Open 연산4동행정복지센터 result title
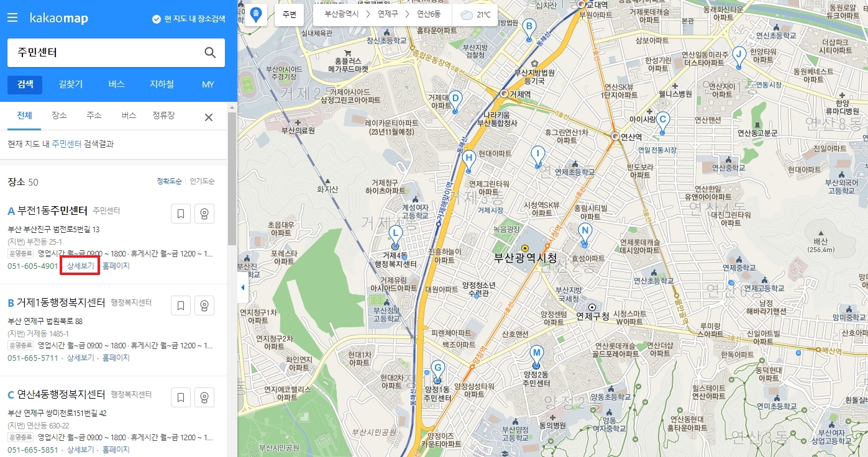The height and width of the screenshot is (457, 868). (61, 395)
